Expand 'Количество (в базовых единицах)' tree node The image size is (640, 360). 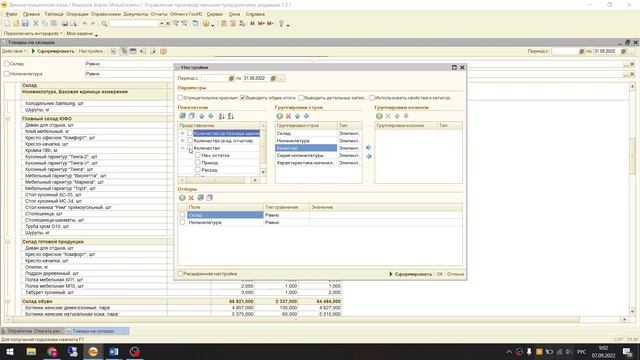[182, 133]
